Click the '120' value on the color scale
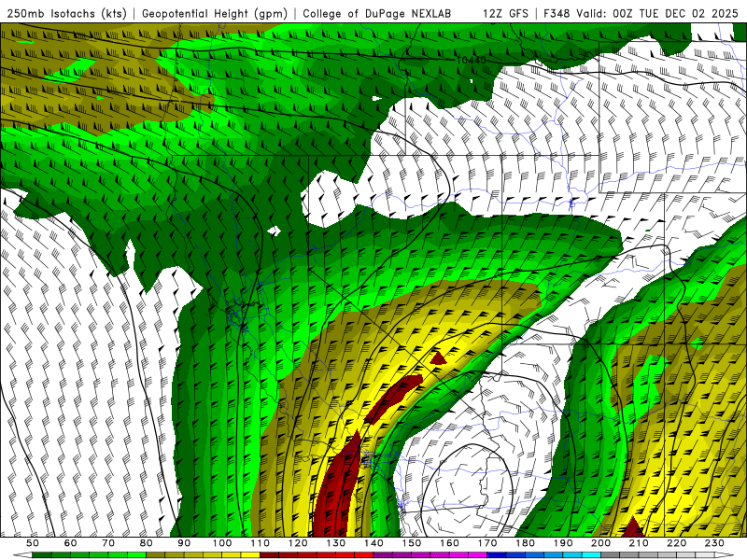This screenshot has width=747, height=560. [x=298, y=543]
